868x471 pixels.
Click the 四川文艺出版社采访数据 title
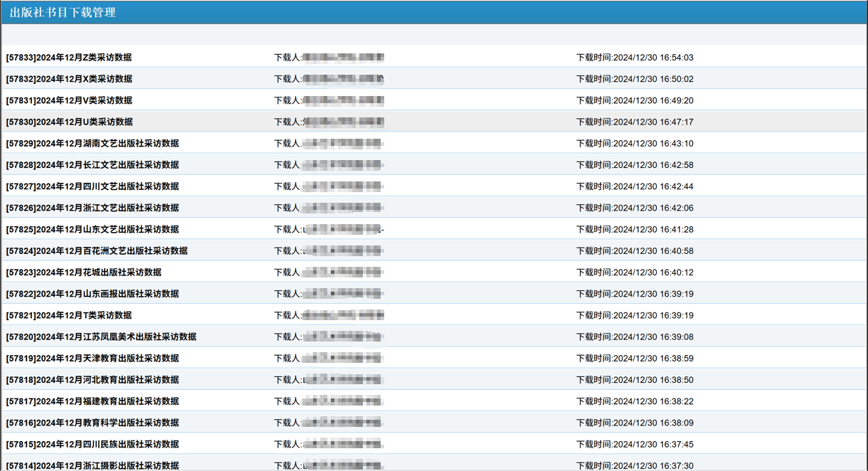(x=92, y=186)
